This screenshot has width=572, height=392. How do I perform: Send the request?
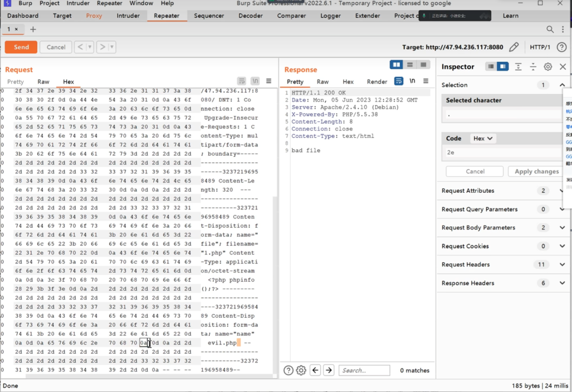[21, 47]
